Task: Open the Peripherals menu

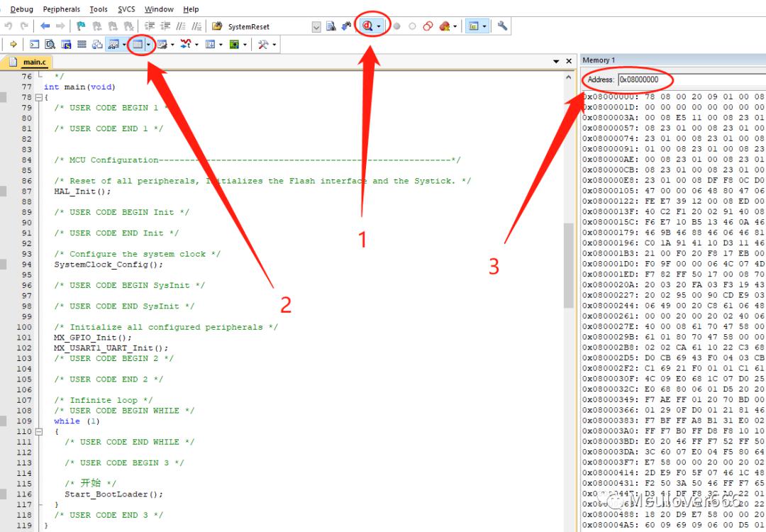Action: point(62,9)
